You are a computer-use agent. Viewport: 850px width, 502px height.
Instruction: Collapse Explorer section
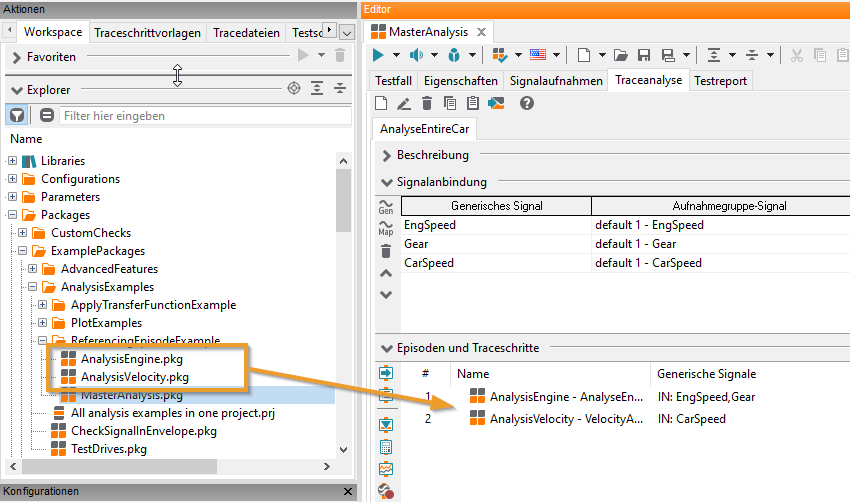(17, 90)
